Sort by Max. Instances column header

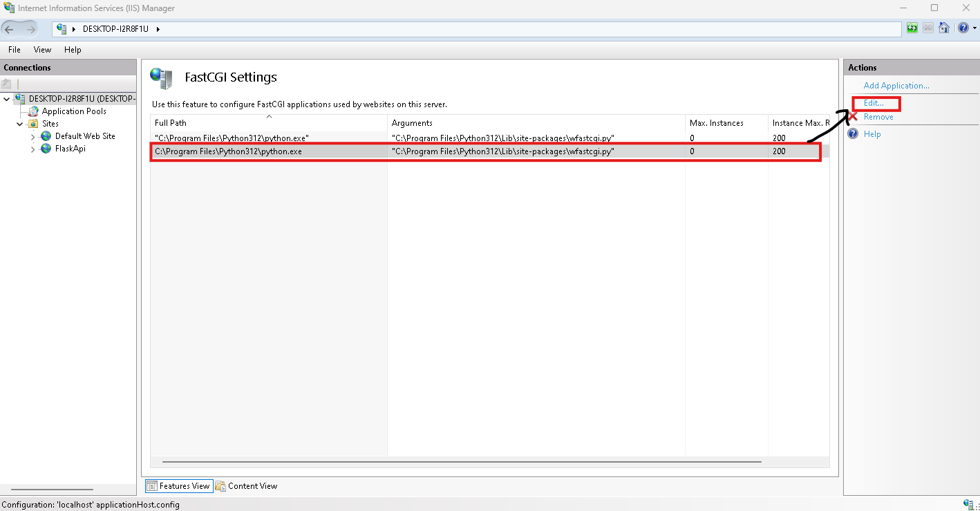tap(726, 122)
